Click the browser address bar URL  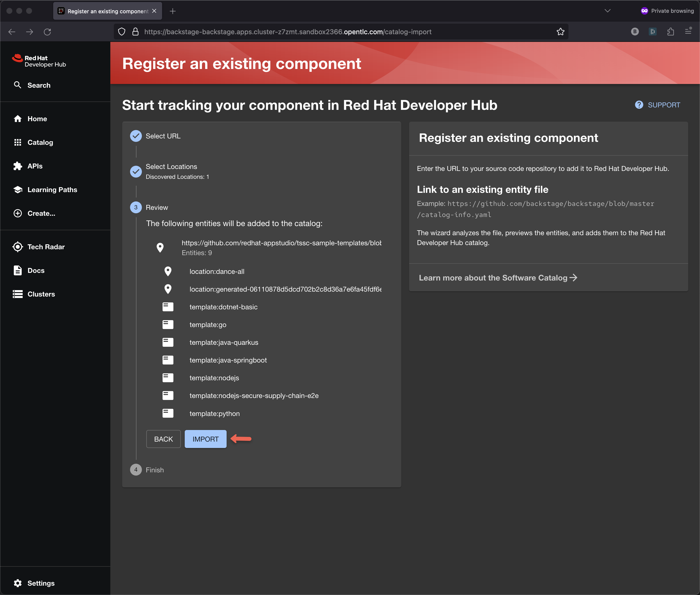287,32
